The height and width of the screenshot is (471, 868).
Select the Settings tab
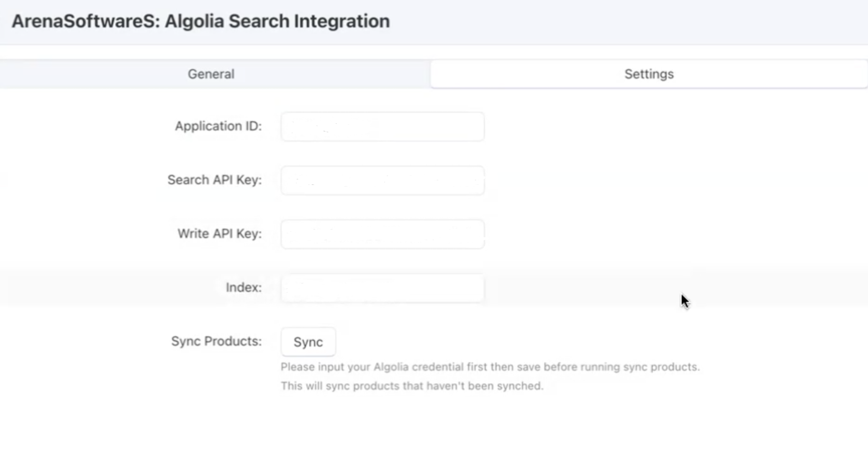(x=649, y=74)
